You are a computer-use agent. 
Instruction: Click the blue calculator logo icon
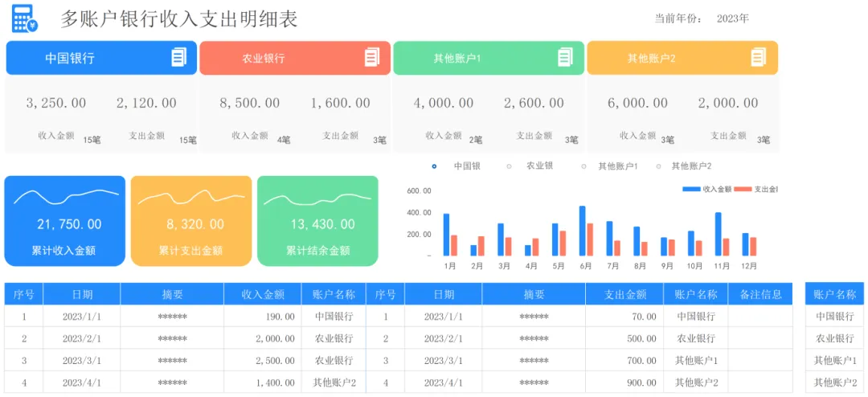[x=25, y=18]
